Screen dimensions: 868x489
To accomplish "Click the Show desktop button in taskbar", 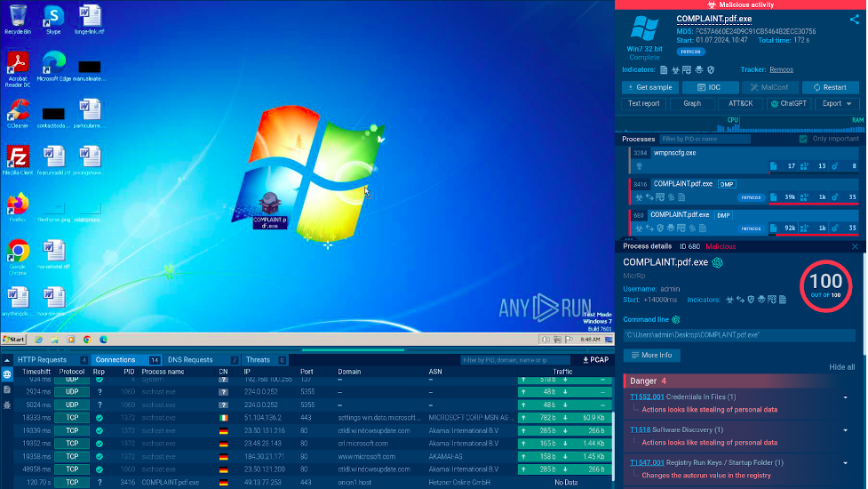I will tap(609, 340).
